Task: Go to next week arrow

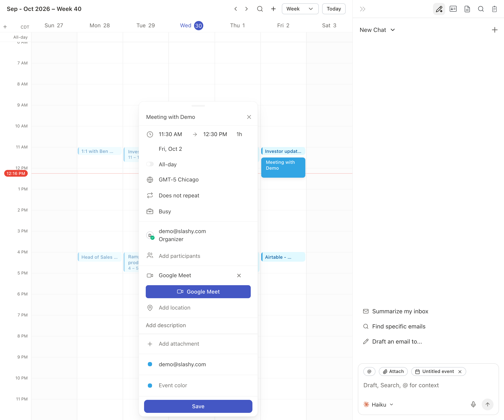Action: 247,9
